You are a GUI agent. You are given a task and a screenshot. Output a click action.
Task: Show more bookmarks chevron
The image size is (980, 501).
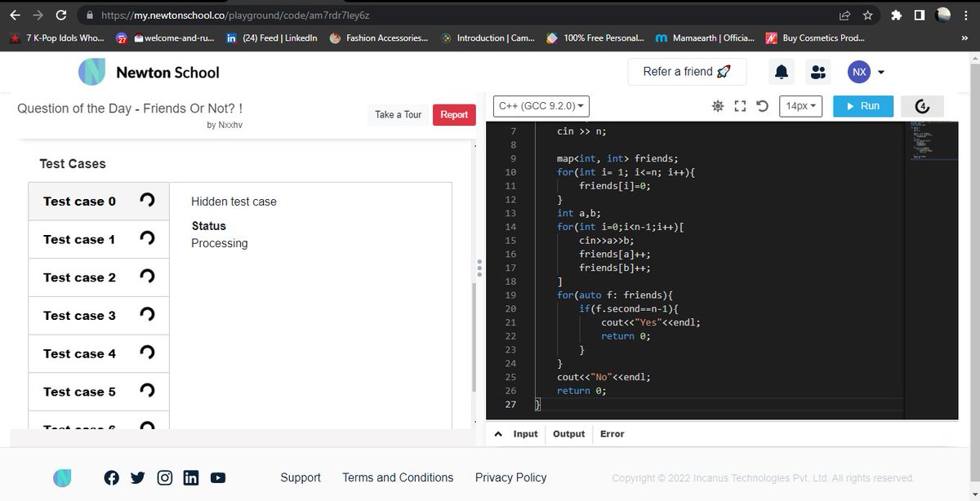(x=966, y=38)
